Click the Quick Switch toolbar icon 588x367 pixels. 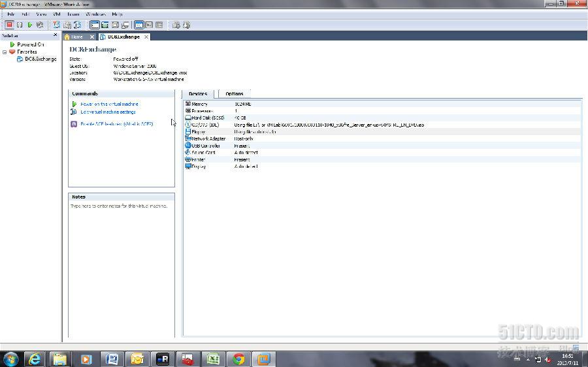coord(105,25)
